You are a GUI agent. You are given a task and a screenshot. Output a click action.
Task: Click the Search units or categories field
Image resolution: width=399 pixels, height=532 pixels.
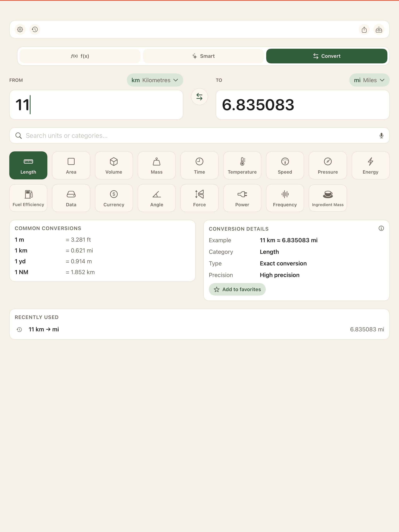click(x=199, y=136)
